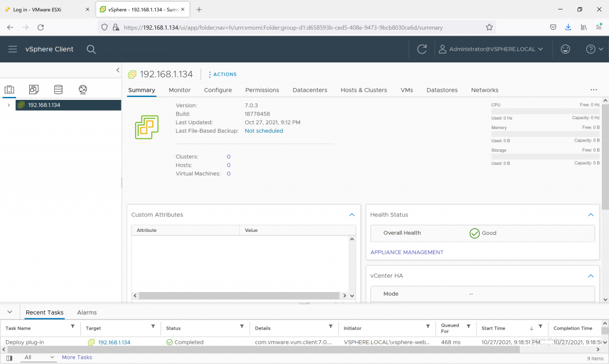This screenshot has width=609, height=364.
Task: Filter the Task Name column
Action: 73,327
